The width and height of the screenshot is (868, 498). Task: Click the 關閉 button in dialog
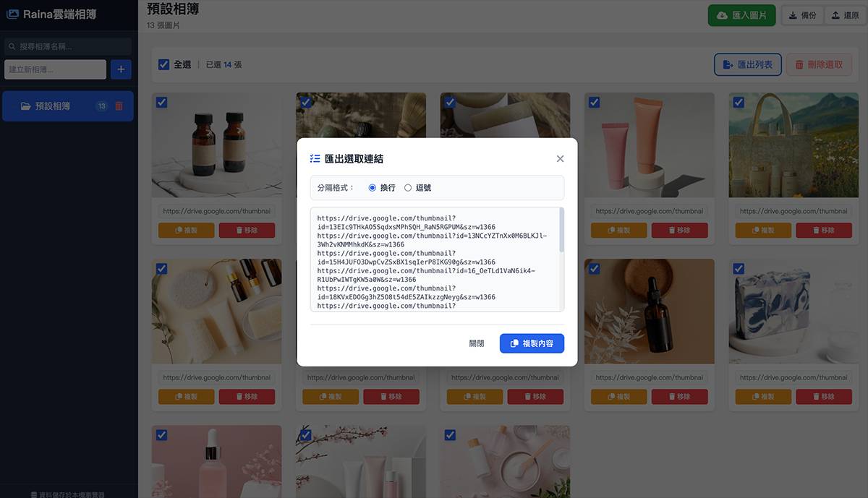[x=476, y=343]
